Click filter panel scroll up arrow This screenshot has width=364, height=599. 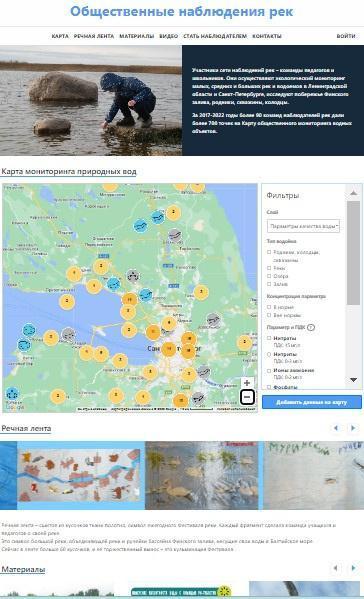[353, 193]
